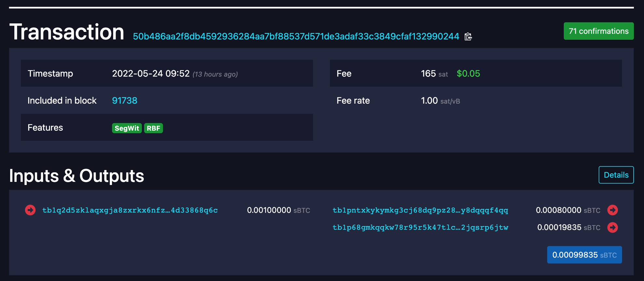Screen dimensions: 644x281
Task: Click the 71 confirmations badge
Action: pos(598,31)
